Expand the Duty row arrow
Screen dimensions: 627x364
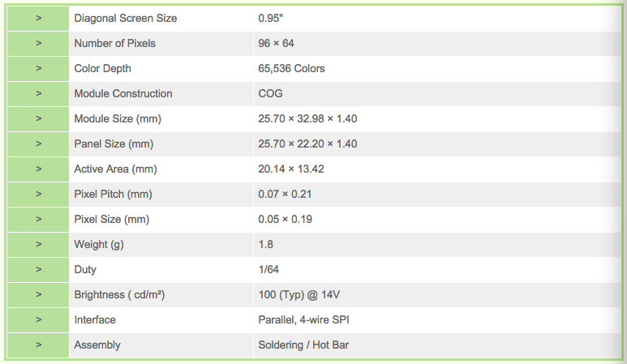tap(38, 270)
